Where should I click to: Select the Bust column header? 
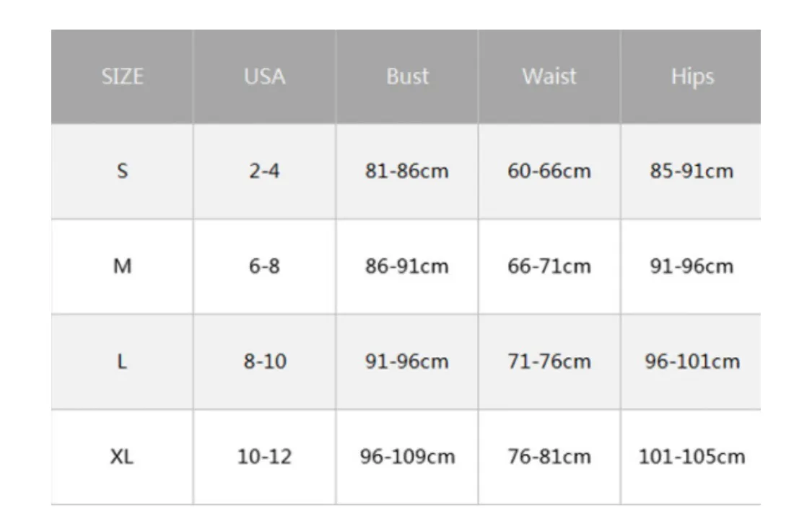click(407, 76)
